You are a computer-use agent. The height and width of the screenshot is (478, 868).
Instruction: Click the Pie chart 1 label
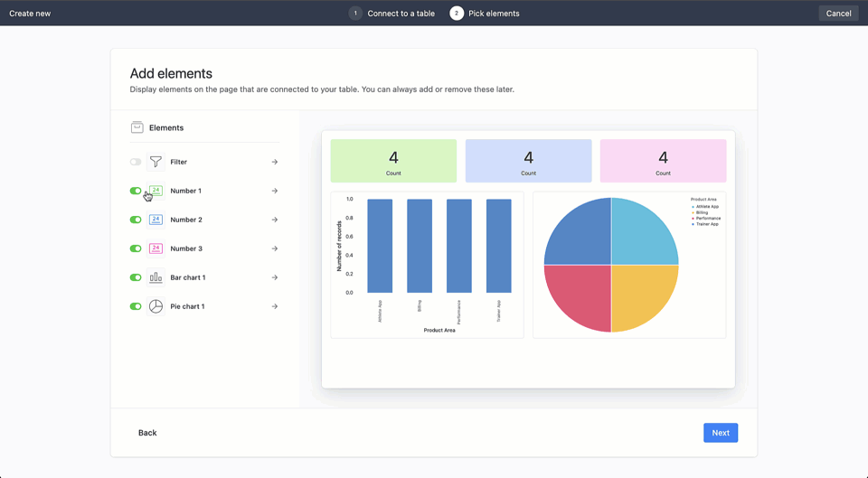pos(188,306)
